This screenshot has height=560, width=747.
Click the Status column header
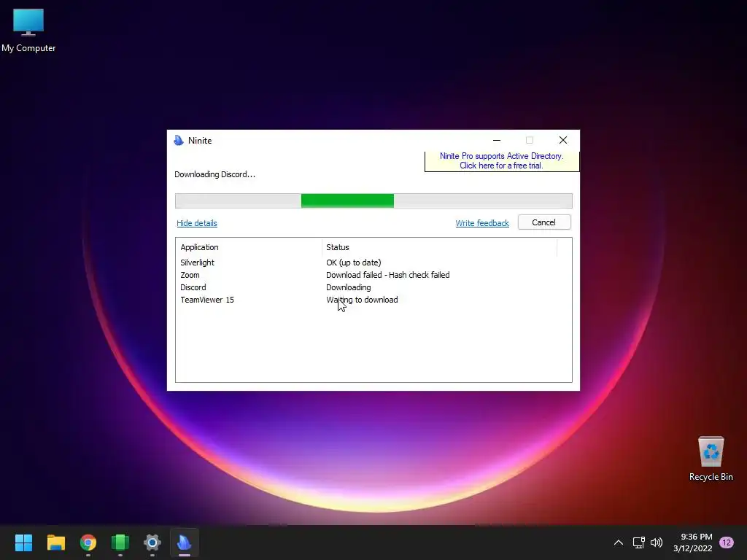coord(439,247)
